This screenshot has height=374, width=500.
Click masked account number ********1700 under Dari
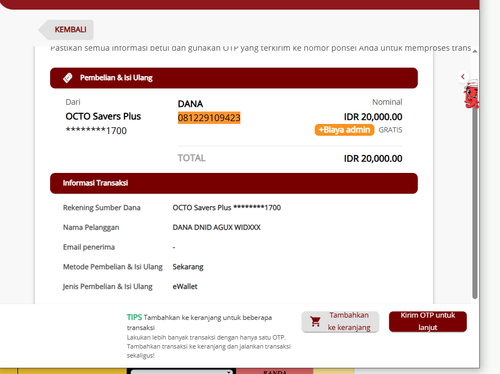tap(96, 130)
